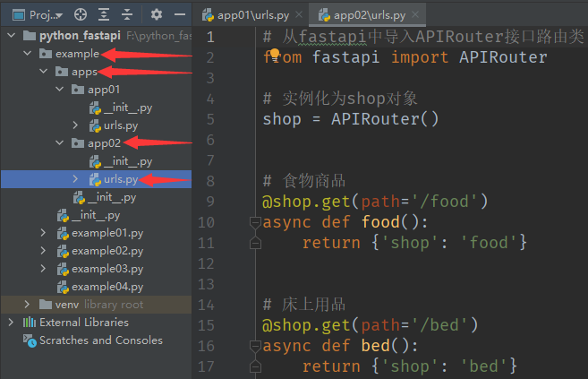Switch to app02\urls.py tab
The image size is (588, 379).
[x=369, y=15]
